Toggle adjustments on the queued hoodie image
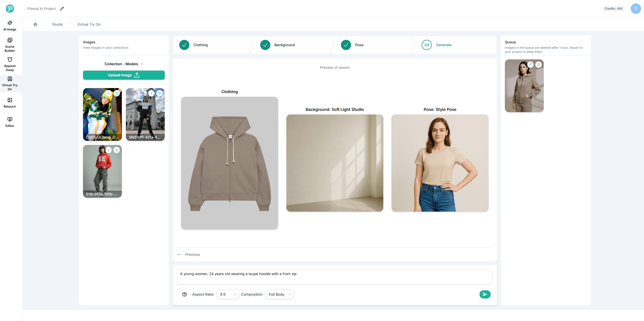The height and width of the screenshot is (321, 644). point(539,64)
